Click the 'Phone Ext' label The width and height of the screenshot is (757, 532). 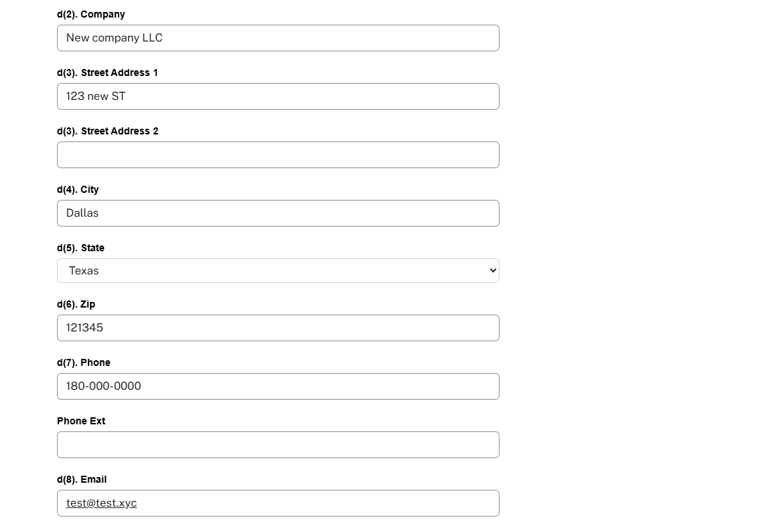coord(81,421)
